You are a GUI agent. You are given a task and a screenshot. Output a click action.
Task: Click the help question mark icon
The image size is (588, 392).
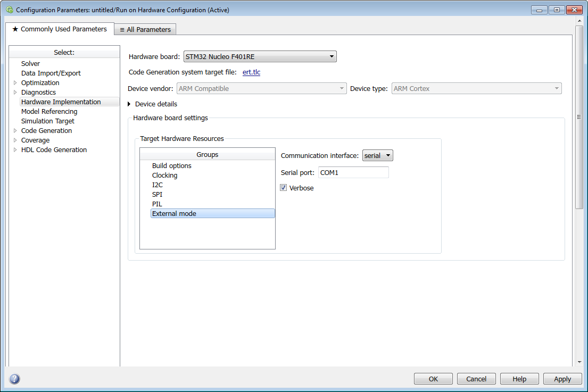click(14, 379)
